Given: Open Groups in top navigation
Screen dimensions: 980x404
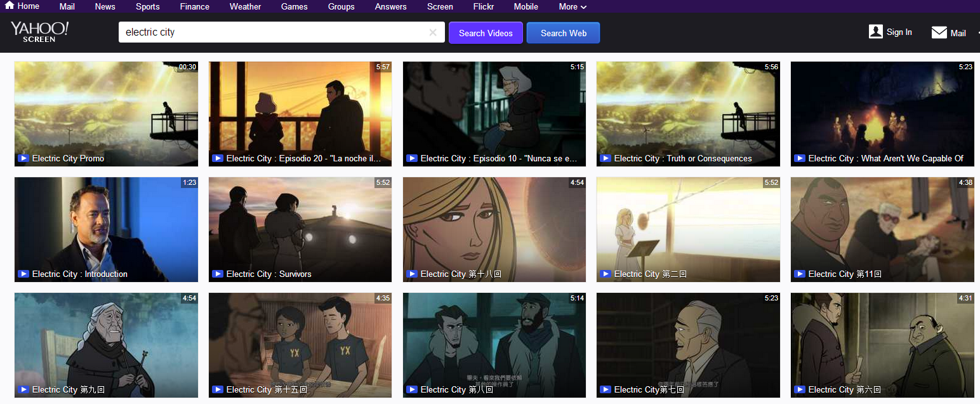Looking at the screenshot, I should 341,6.
